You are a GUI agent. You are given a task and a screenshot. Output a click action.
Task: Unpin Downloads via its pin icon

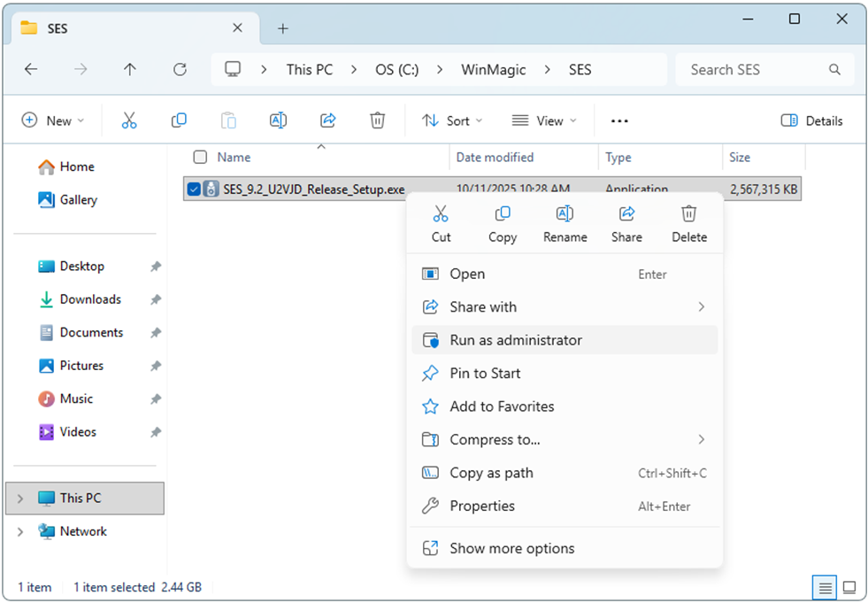coord(156,300)
